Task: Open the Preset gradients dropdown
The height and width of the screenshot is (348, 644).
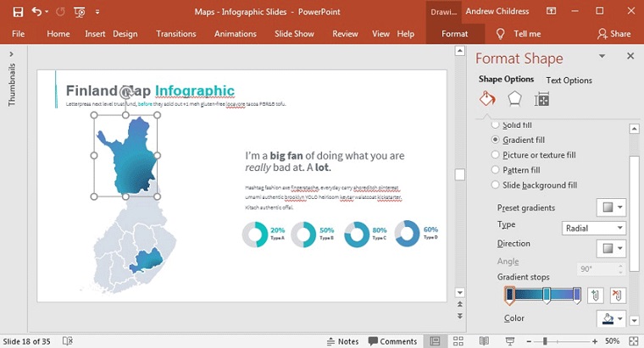Action: [613, 207]
